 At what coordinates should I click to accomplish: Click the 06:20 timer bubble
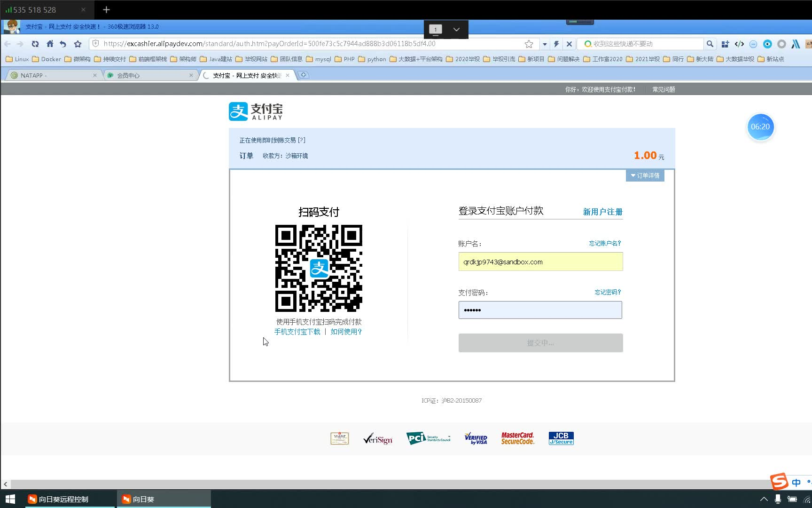point(760,127)
